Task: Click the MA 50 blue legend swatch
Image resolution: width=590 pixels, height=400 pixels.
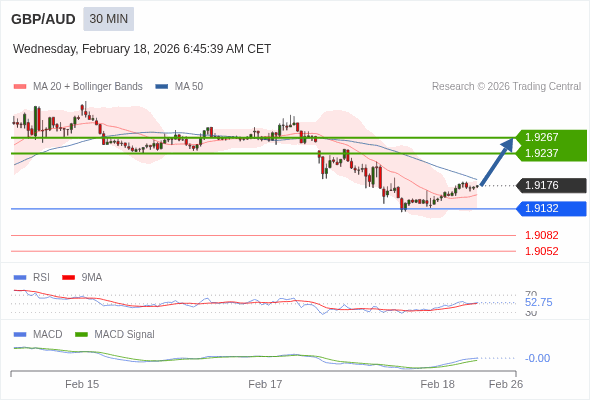Action: pyautogui.click(x=162, y=87)
